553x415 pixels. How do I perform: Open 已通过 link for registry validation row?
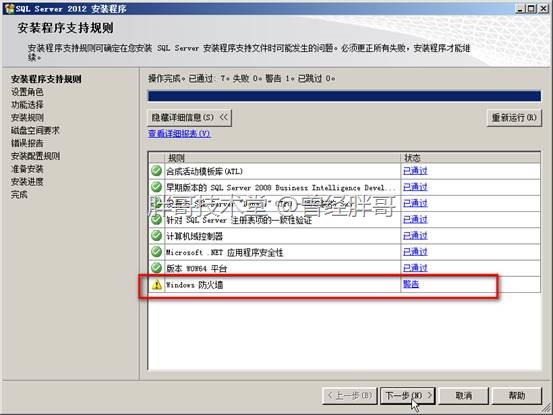(x=415, y=220)
